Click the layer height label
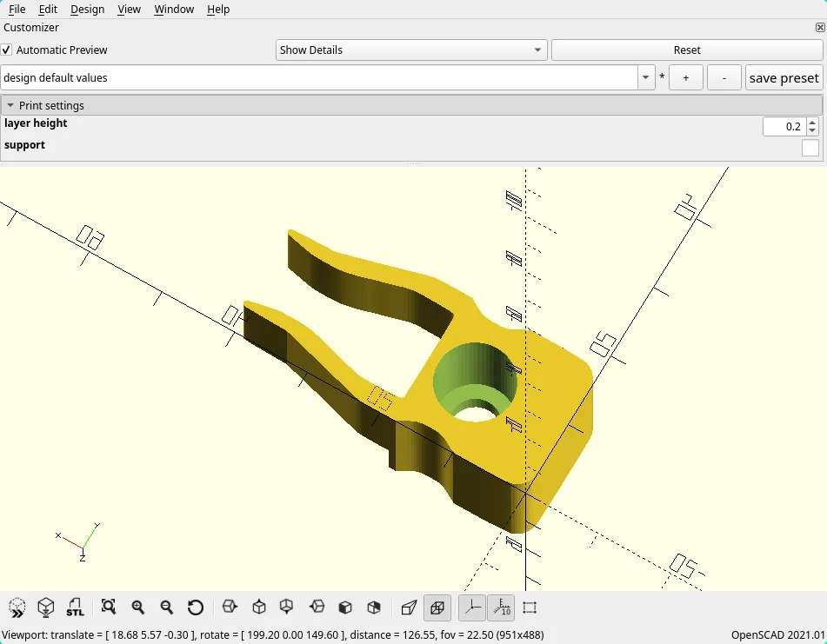Screen dimensions: 827x644 [36, 123]
